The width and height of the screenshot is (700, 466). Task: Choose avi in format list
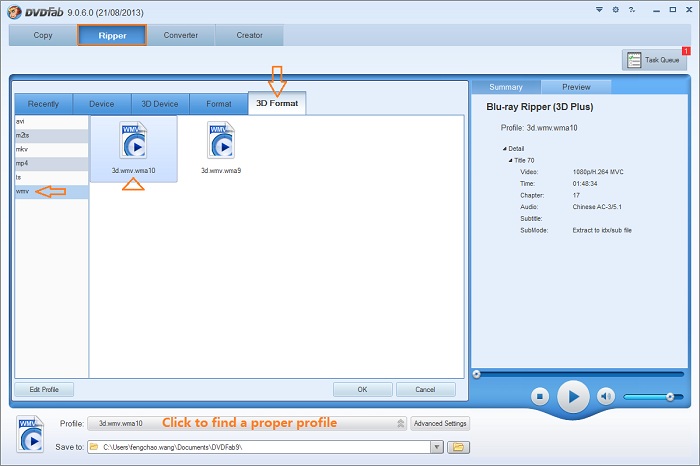point(51,121)
